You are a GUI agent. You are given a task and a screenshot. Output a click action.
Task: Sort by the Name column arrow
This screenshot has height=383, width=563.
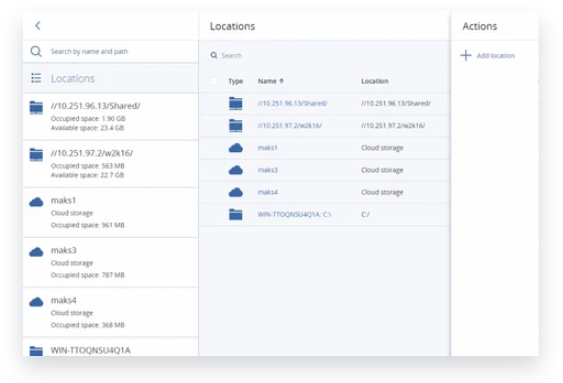click(x=282, y=81)
